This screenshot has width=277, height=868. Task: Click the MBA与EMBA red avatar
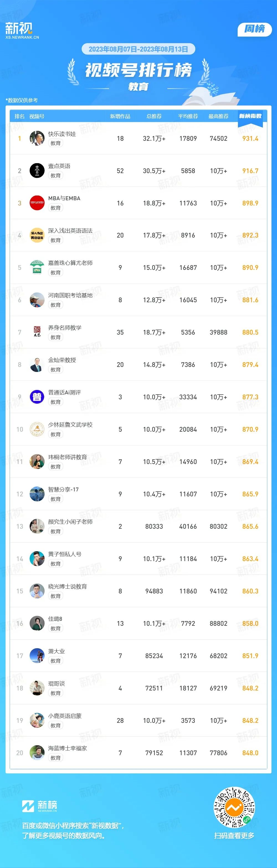[x=37, y=203]
